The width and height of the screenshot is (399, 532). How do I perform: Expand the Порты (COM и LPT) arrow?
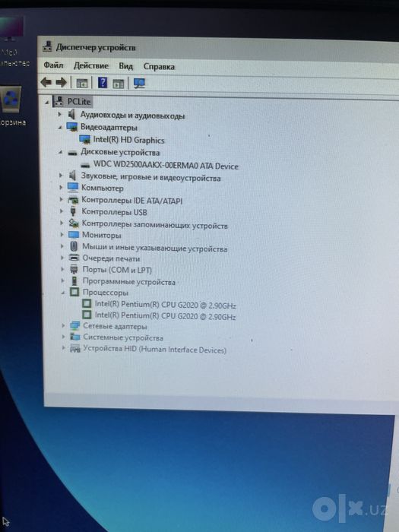(x=62, y=269)
